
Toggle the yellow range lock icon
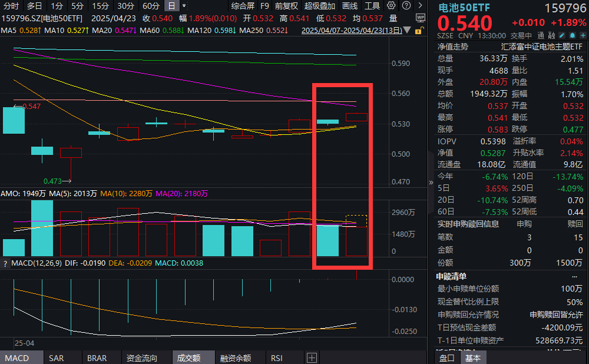point(419,31)
